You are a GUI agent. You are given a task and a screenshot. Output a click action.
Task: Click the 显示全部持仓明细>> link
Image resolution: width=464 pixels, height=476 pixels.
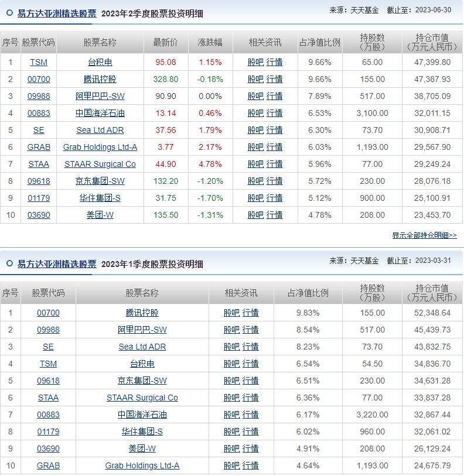pyautogui.click(x=424, y=235)
